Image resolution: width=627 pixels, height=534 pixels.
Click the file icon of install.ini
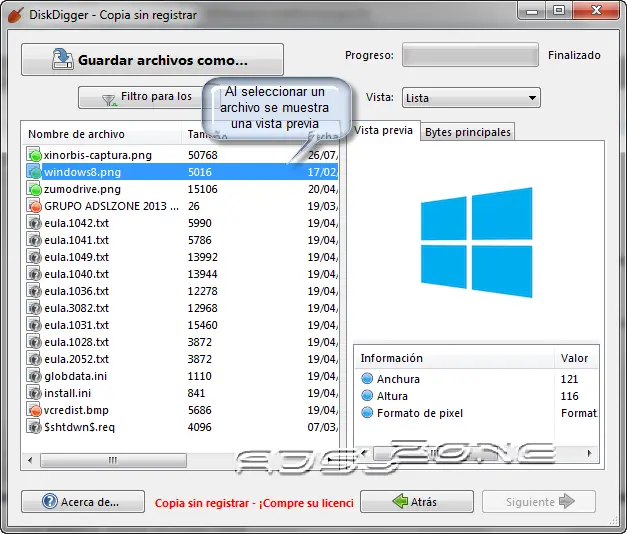coord(34,393)
